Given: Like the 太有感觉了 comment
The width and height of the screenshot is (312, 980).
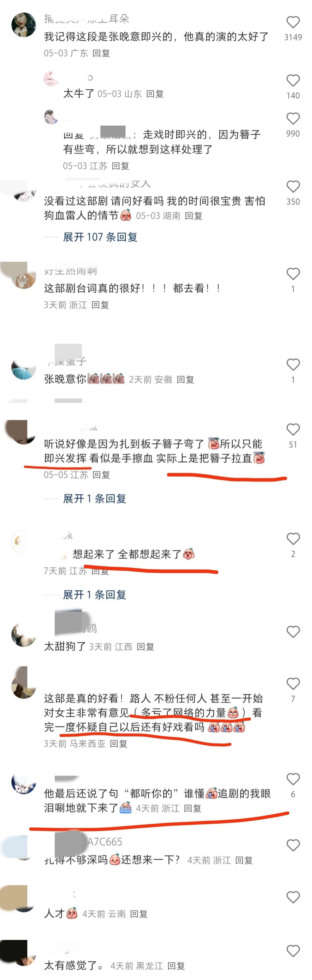Looking at the screenshot, I should coord(293,951).
